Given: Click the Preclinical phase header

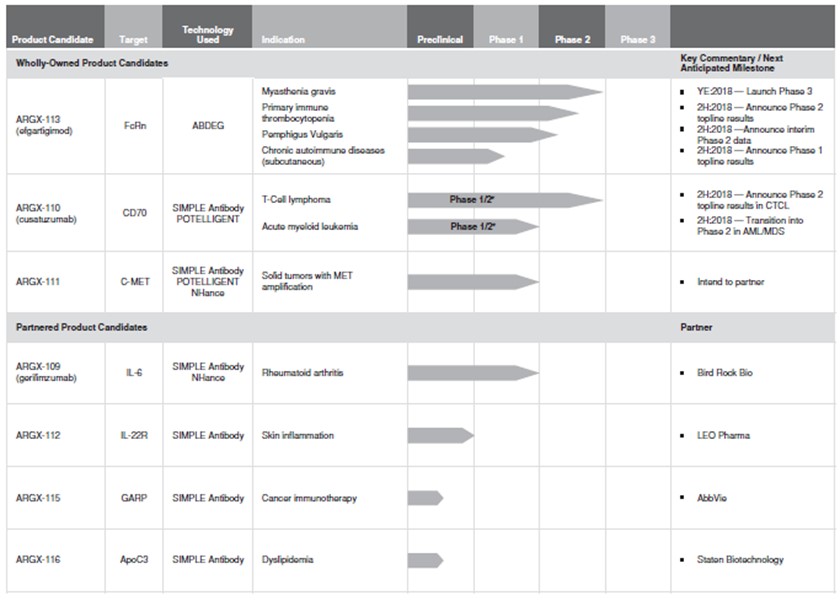Looking at the screenshot, I should pyautogui.click(x=439, y=40).
